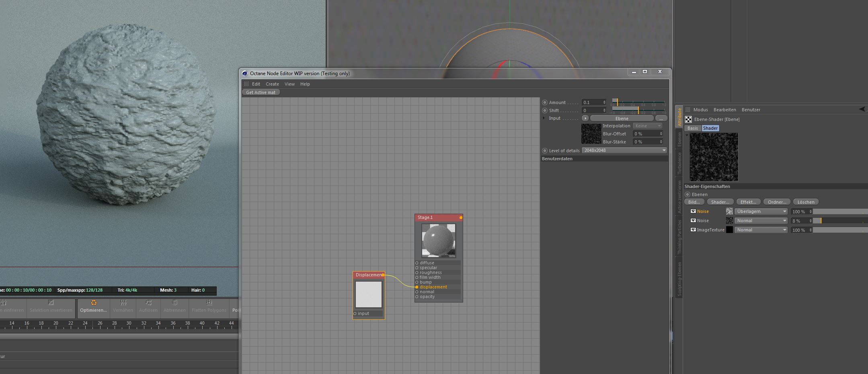Click the first Noise layer preview icon
This screenshot has width=868, height=374.
(729, 211)
